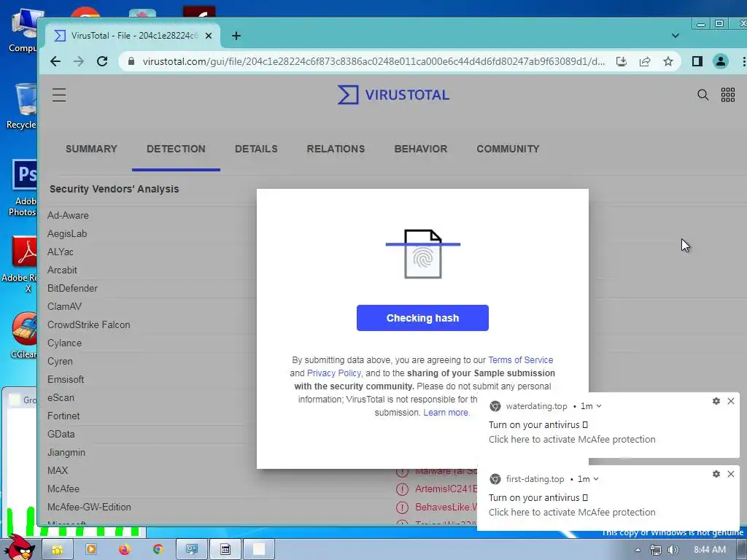Reload the VirusTotal page
Image resolution: width=747 pixels, height=560 pixels.
click(x=102, y=61)
